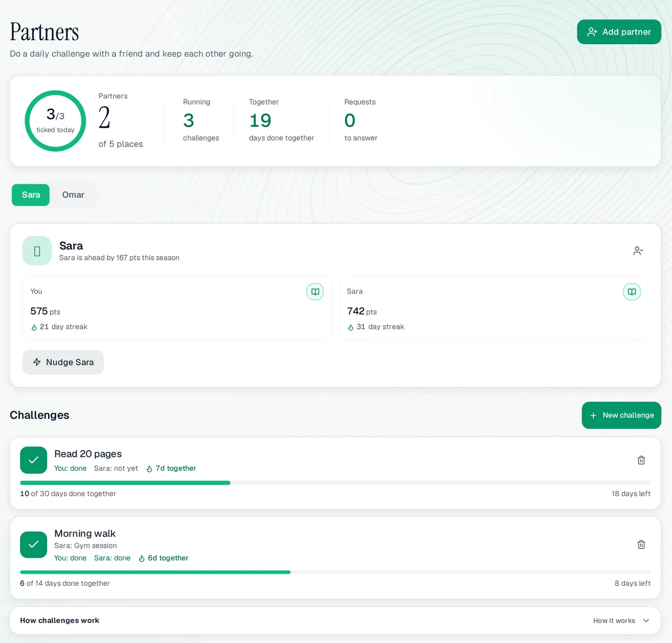
Task: Click the '575 pts' value
Action: [45, 311]
